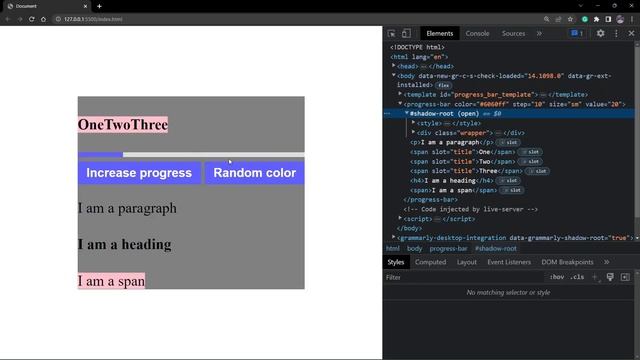
Task: Click progress-bar in the breadcrumb bar
Action: (x=448, y=249)
